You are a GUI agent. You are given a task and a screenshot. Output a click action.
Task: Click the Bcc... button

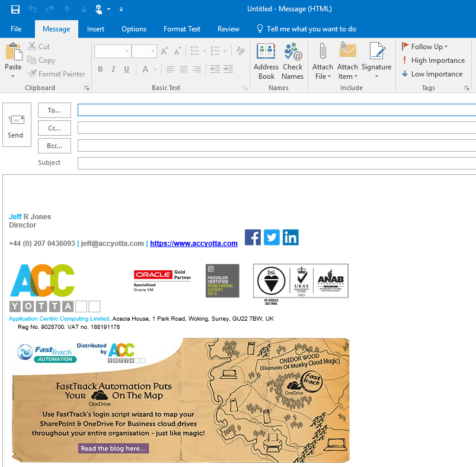pyautogui.click(x=55, y=146)
